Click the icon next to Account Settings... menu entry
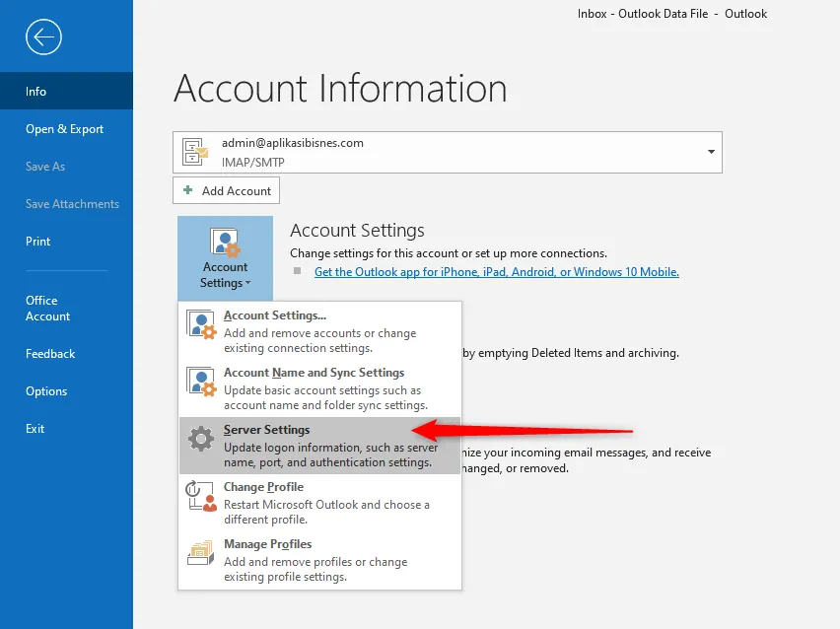 coord(201,324)
